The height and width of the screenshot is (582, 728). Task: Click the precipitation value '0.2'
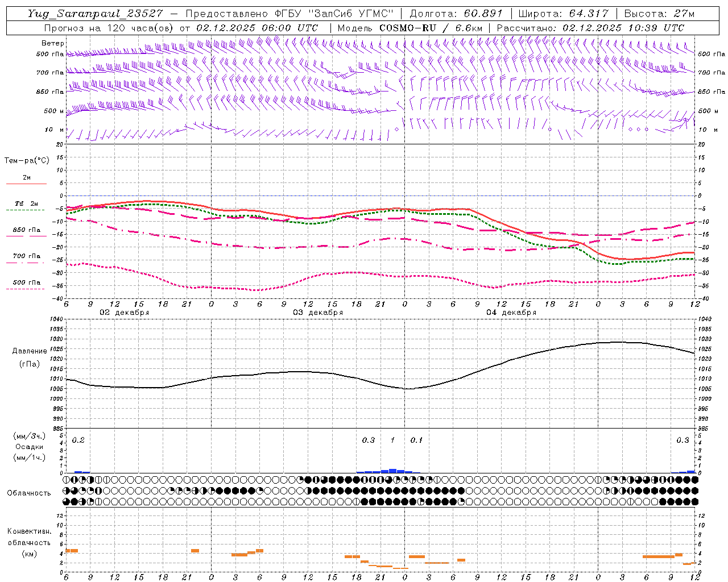coord(78,440)
